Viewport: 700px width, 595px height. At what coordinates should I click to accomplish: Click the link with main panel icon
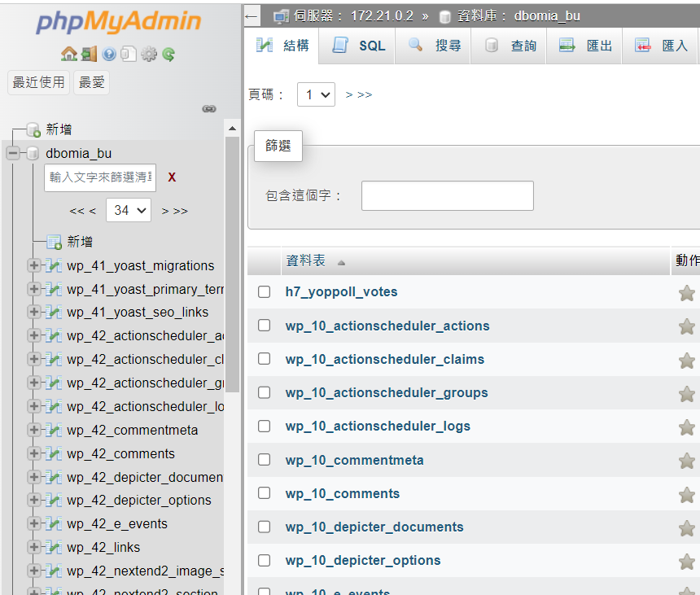click(209, 108)
